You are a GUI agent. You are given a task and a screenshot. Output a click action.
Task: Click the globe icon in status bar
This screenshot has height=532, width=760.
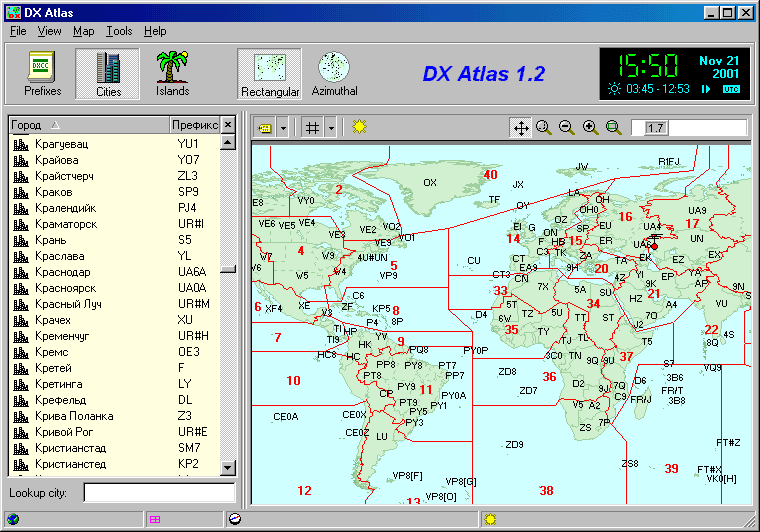[13, 519]
